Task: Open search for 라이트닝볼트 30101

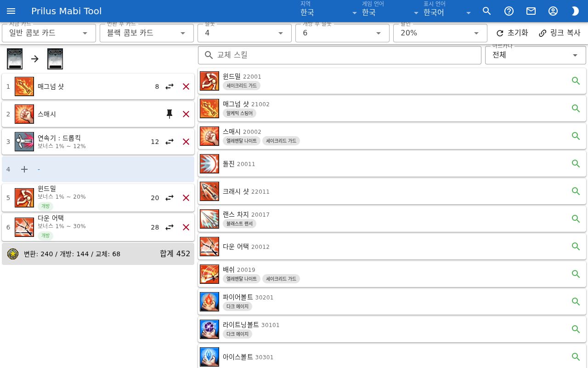Action: 576,329
